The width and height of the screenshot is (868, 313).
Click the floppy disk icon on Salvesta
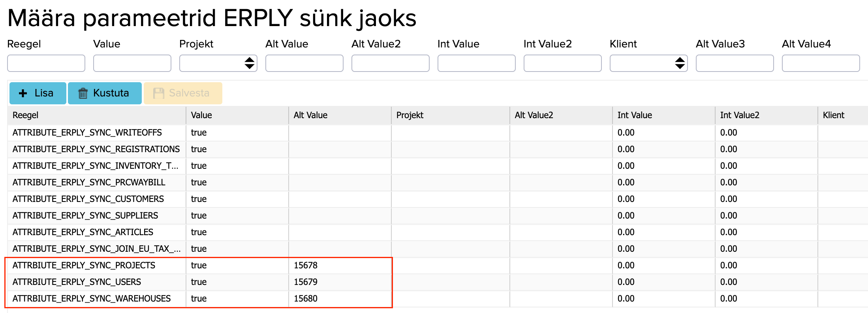click(159, 93)
